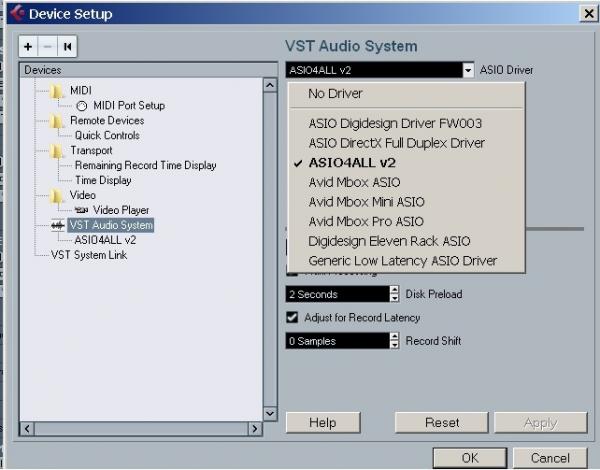Select Remaining Record Time Display item
600x470 pixels.
pyautogui.click(x=145, y=165)
